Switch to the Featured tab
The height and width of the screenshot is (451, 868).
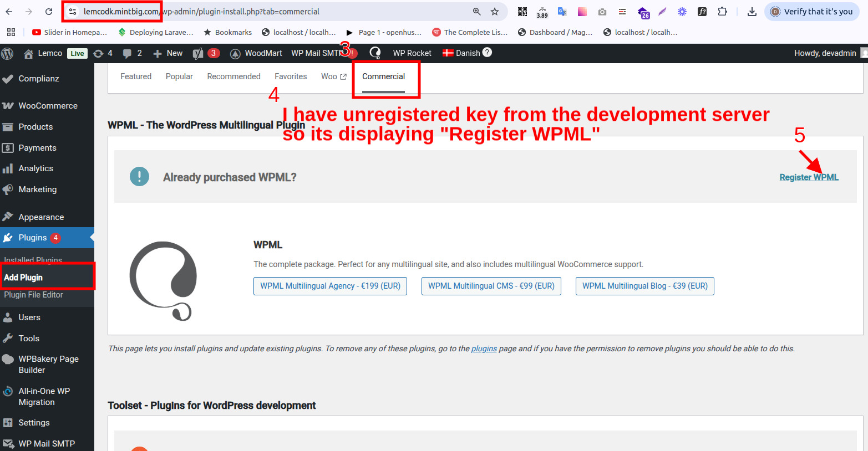[x=136, y=76]
